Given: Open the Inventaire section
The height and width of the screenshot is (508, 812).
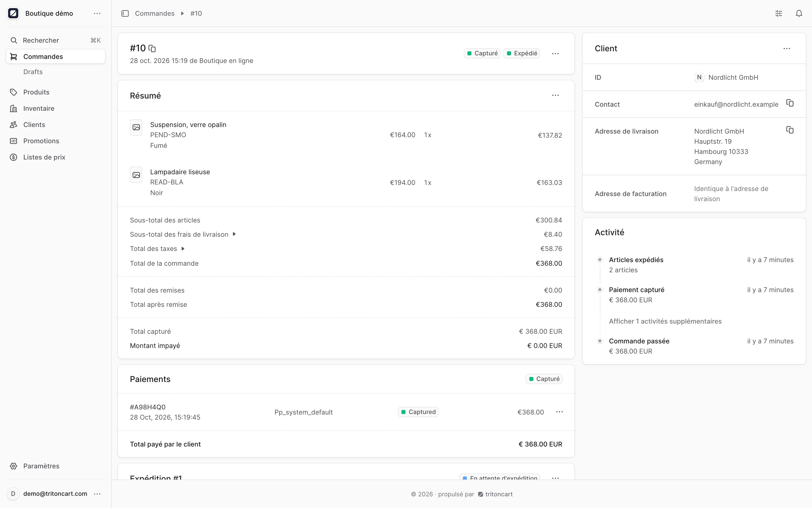Looking at the screenshot, I should (x=55, y=108).
